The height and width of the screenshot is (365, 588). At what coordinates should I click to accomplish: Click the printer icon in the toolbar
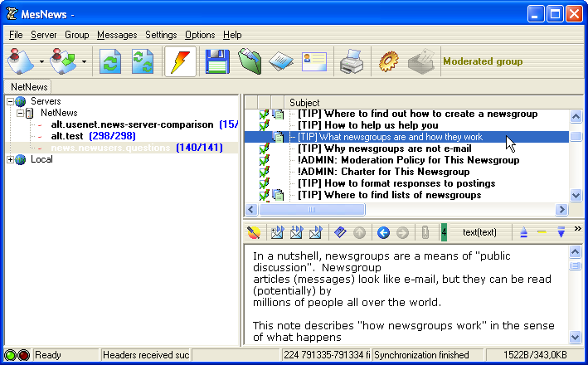pyautogui.click(x=352, y=61)
